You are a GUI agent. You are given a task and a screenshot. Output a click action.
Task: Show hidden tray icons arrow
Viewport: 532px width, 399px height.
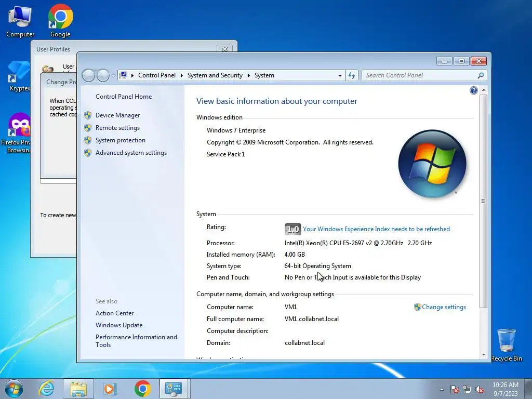442,389
